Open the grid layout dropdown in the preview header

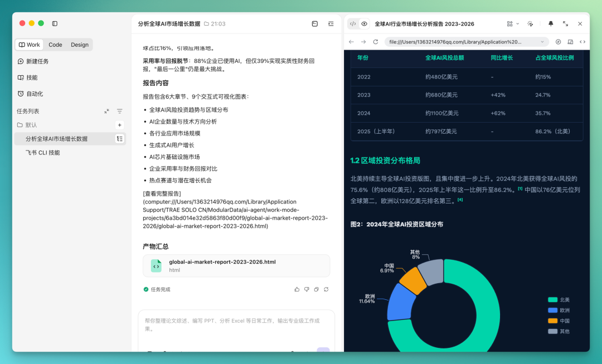click(x=513, y=24)
